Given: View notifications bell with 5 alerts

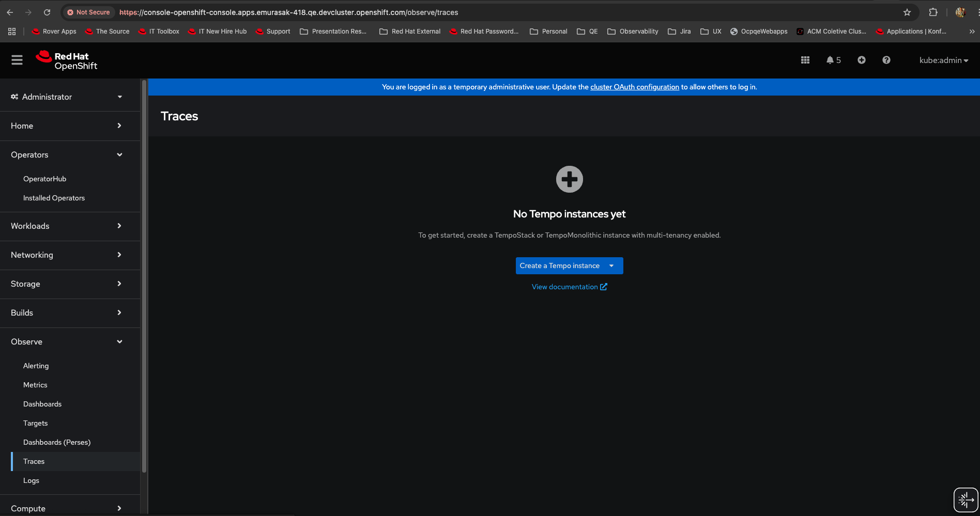Looking at the screenshot, I should point(833,60).
